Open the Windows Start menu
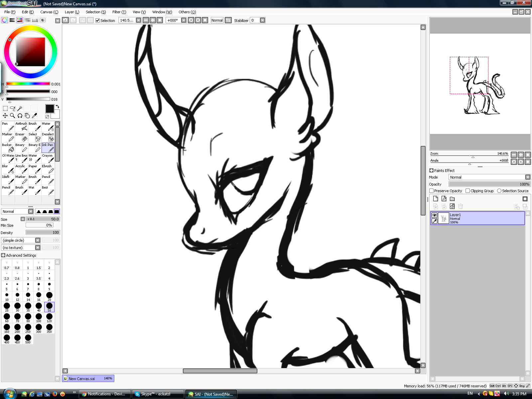 (x=9, y=394)
